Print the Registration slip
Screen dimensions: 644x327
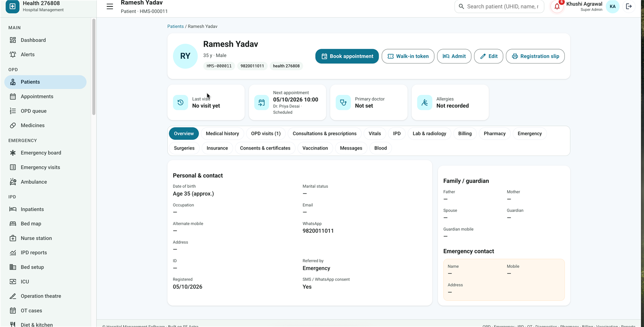tap(535, 56)
